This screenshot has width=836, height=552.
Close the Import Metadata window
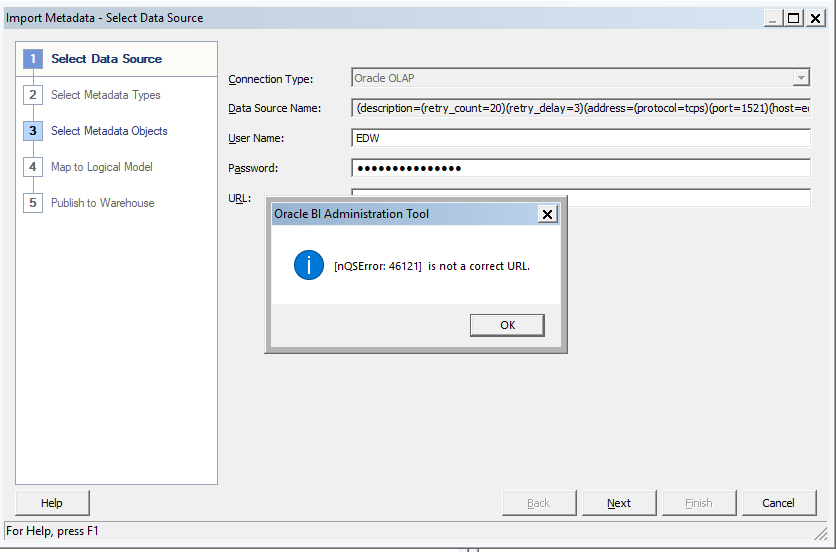point(815,18)
